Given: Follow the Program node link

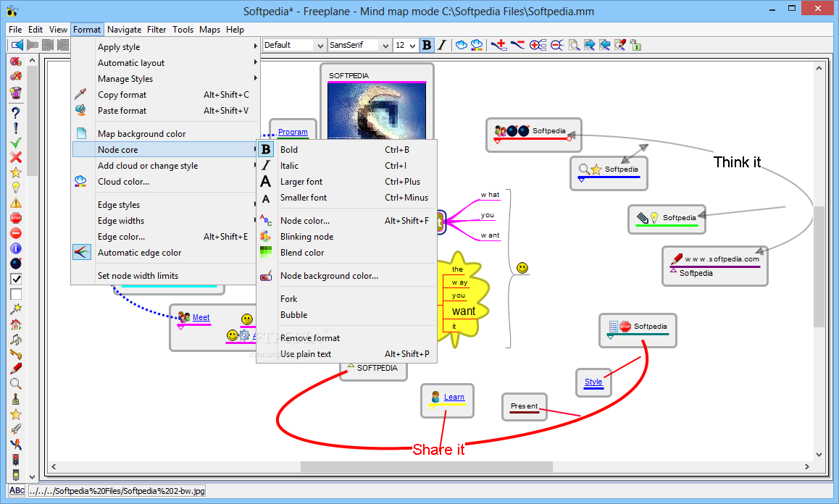Looking at the screenshot, I should pyautogui.click(x=293, y=132).
